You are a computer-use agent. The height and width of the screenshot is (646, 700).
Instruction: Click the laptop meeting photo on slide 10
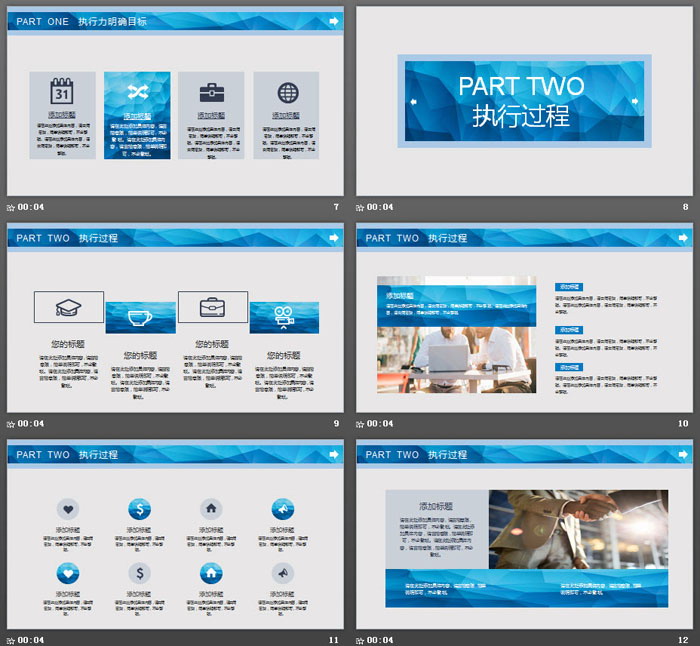pos(457,347)
